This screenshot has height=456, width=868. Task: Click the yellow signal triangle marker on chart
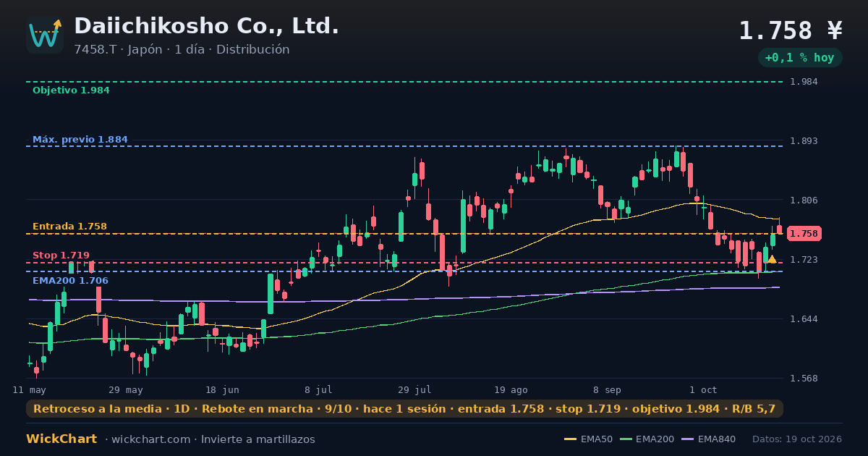point(772,259)
